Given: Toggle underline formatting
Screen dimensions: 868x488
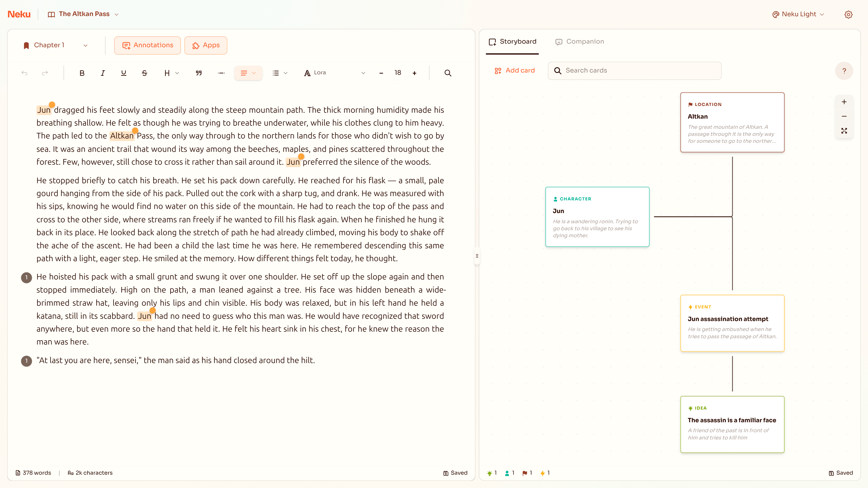Looking at the screenshot, I should click(x=124, y=73).
